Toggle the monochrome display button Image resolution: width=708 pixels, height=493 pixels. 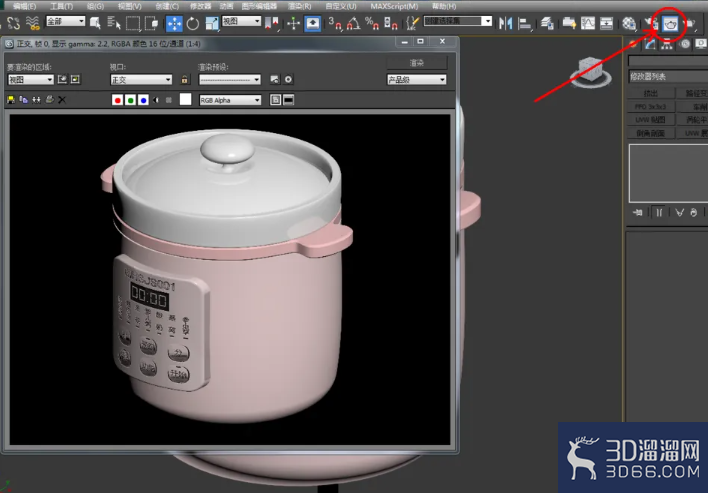point(169,100)
